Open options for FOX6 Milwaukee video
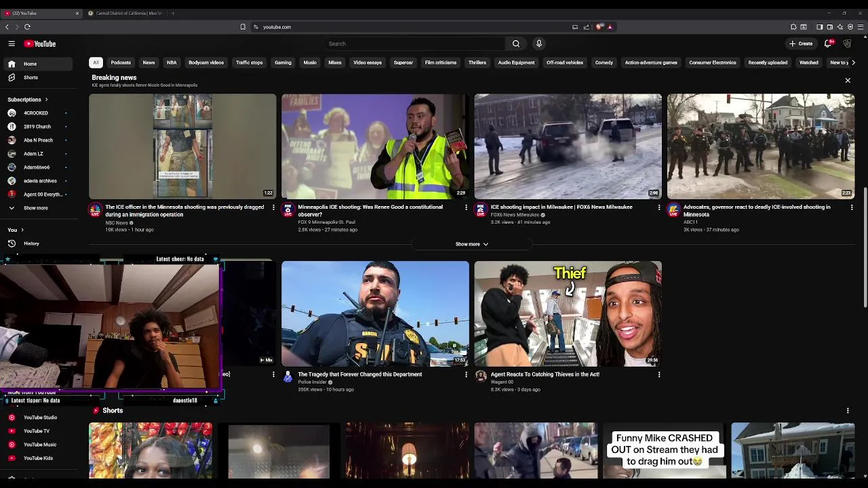 point(658,207)
